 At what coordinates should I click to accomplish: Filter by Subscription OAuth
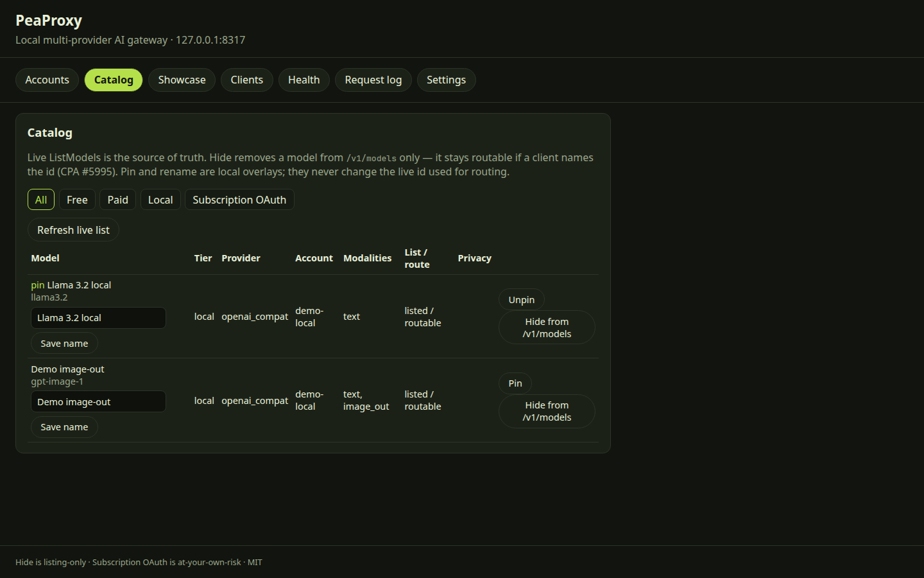pos(239,200)
